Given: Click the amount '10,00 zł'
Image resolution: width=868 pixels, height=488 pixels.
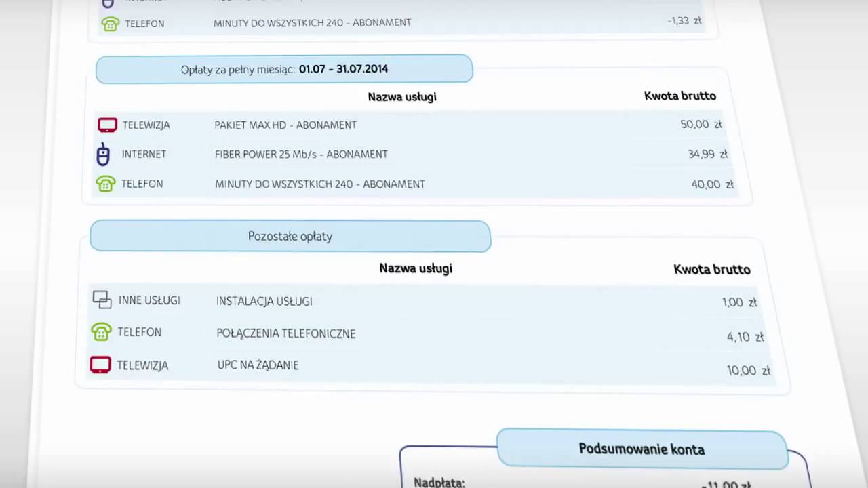Looking at the screenshot, I should [x=749, y=371].
